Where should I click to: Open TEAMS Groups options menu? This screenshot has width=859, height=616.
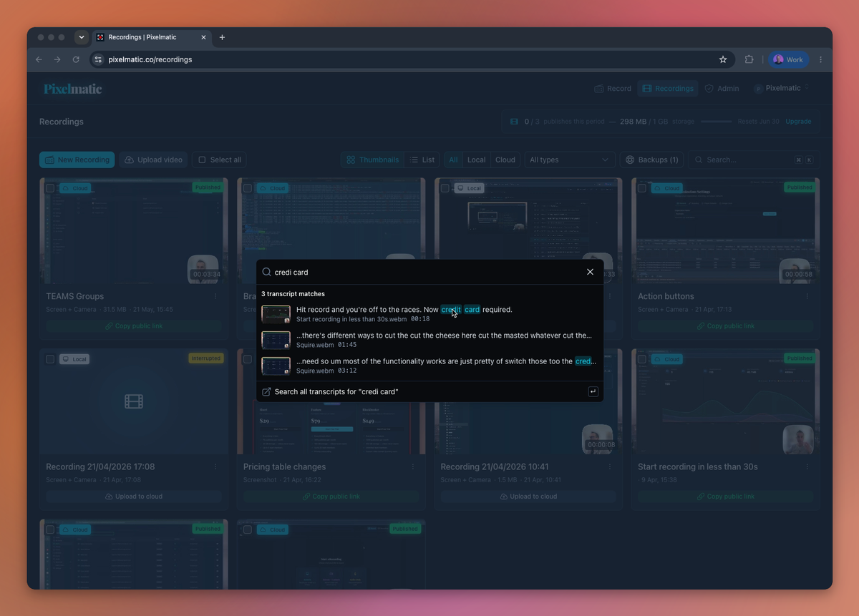tap(215, 296)
